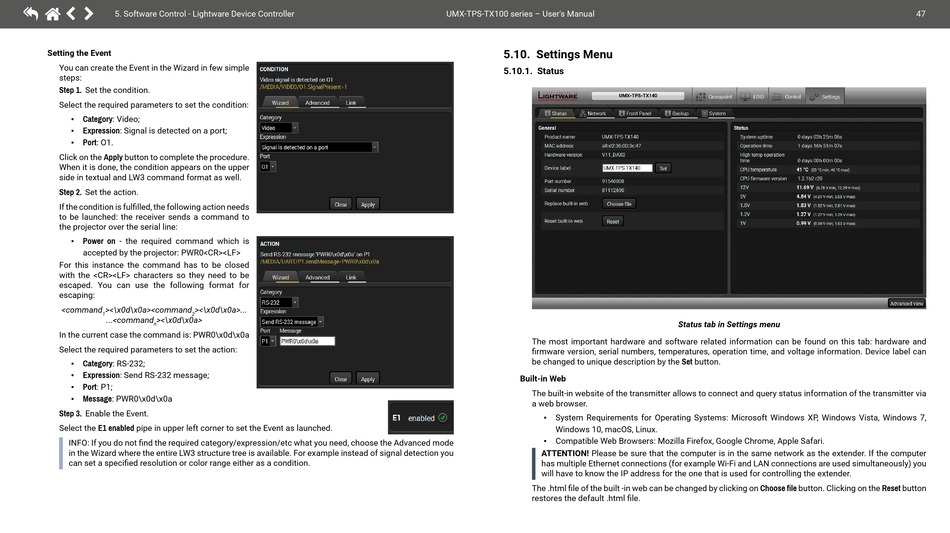Click the 'MAC address' row
The image size is (950, 533).
[631, 145]
